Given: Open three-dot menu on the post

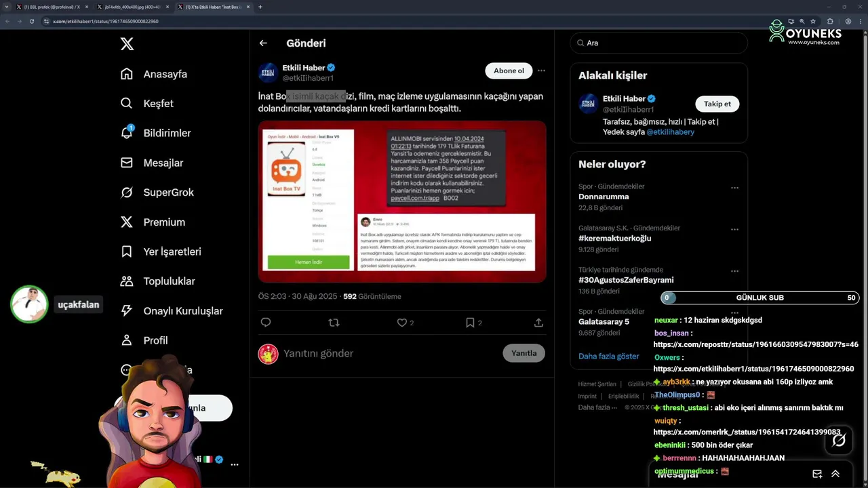Looking at the screenshot, I should [541, 70].
